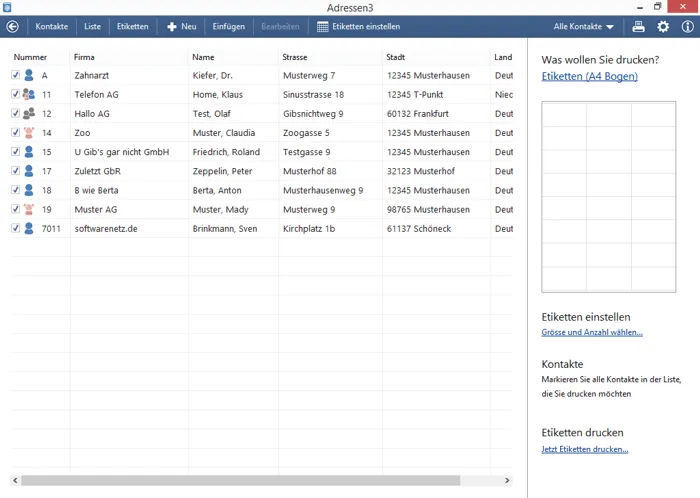Click grid icon for Etiketten einstellen
Screen dimensions: 700x498
pyautogui.click(x=322, y=27)
